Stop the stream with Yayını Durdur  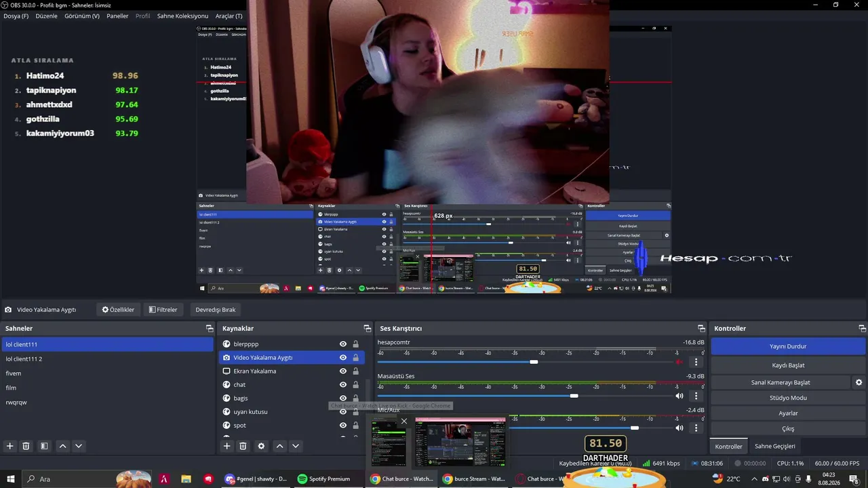click(x=788, y=346)
